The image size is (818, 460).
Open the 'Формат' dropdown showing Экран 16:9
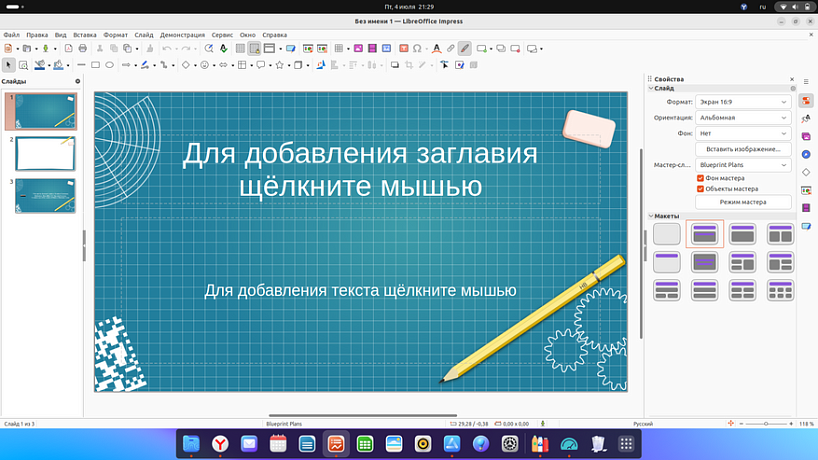[x=743, y=102]
